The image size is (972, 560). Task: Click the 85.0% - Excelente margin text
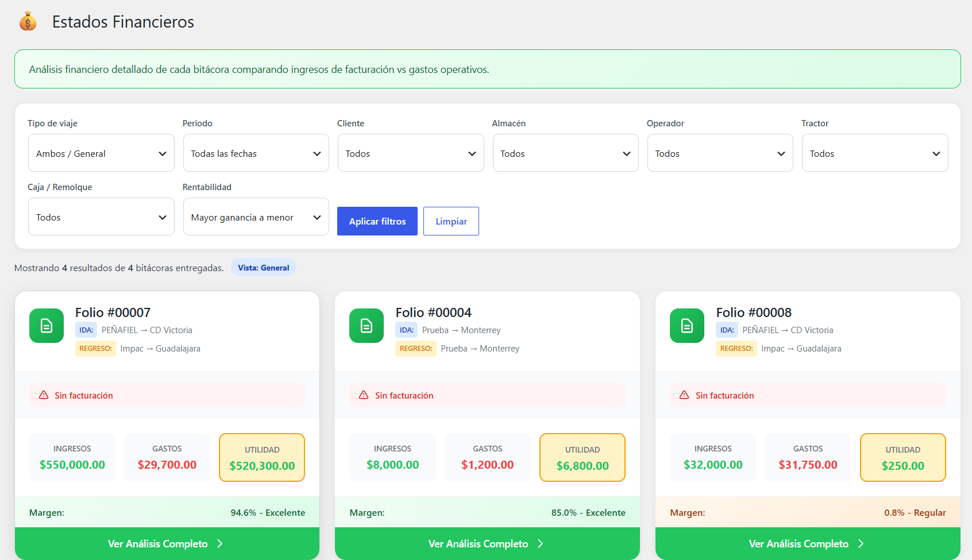pyautogui.click(x=588, y=512)
